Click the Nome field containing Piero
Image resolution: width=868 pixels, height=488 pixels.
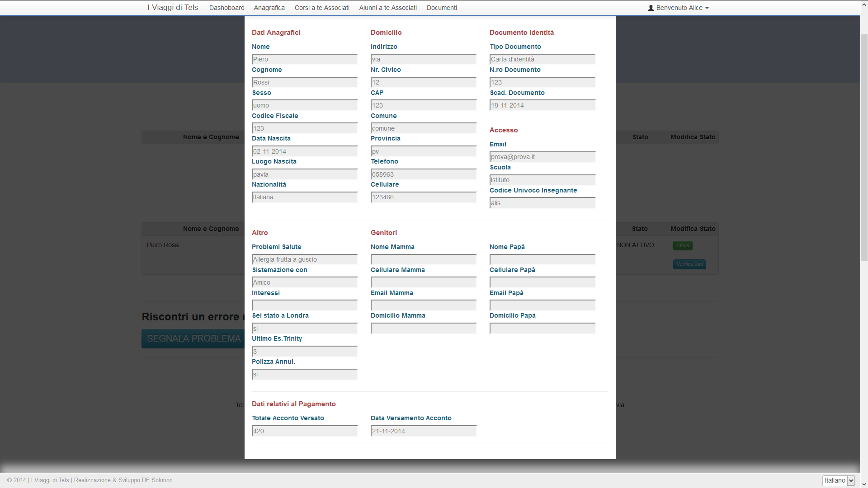[x=304, y=59]
